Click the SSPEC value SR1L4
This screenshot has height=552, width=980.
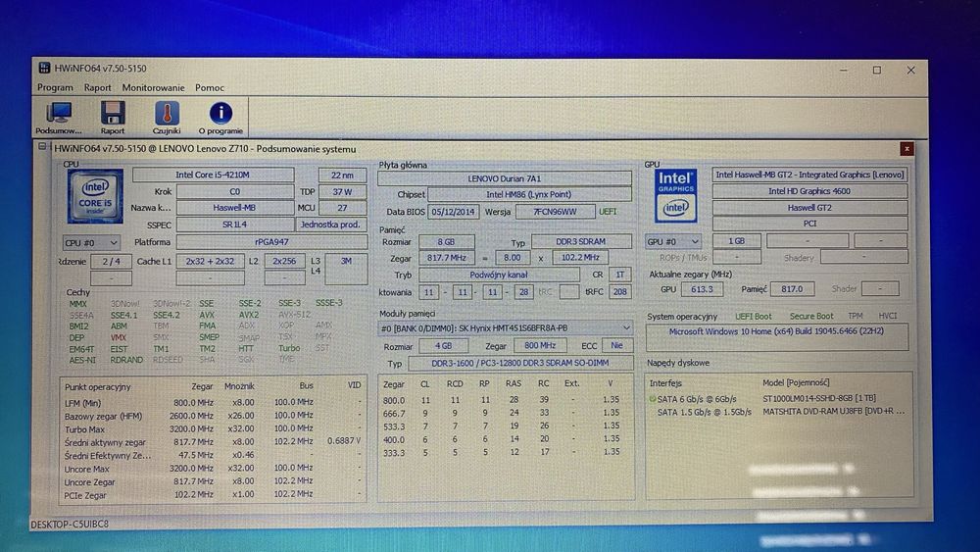point(235,225)
